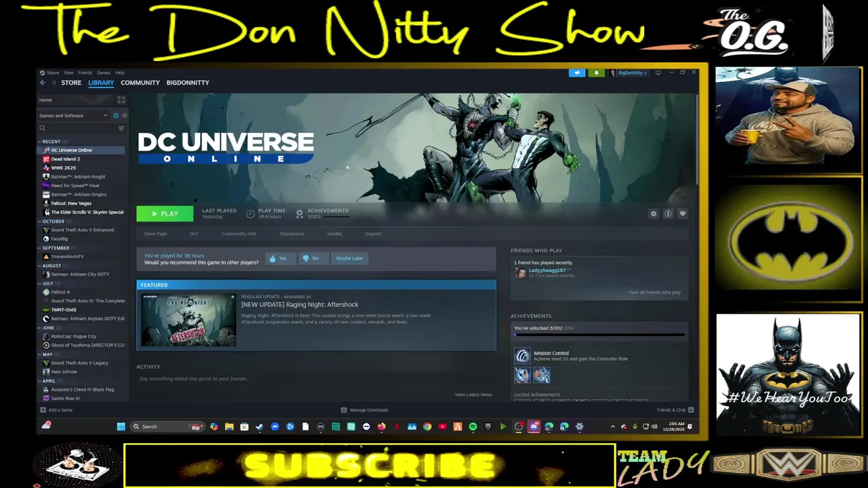Go back with the navigation arrow
Viewport: 868px width, 488px height.
click(43, 83)
